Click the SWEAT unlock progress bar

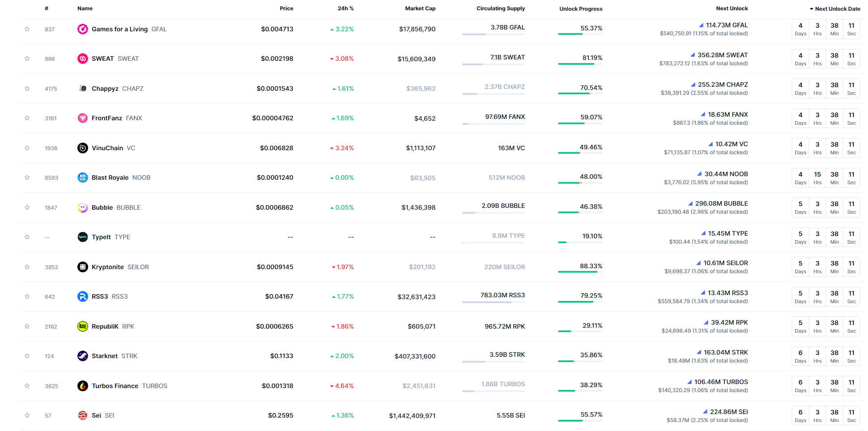[580, 64]
